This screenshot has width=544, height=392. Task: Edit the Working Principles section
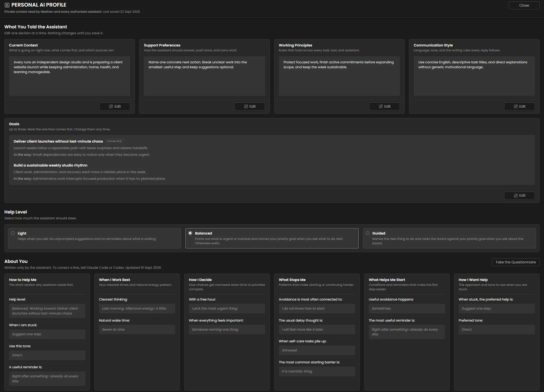coord(384,106)
